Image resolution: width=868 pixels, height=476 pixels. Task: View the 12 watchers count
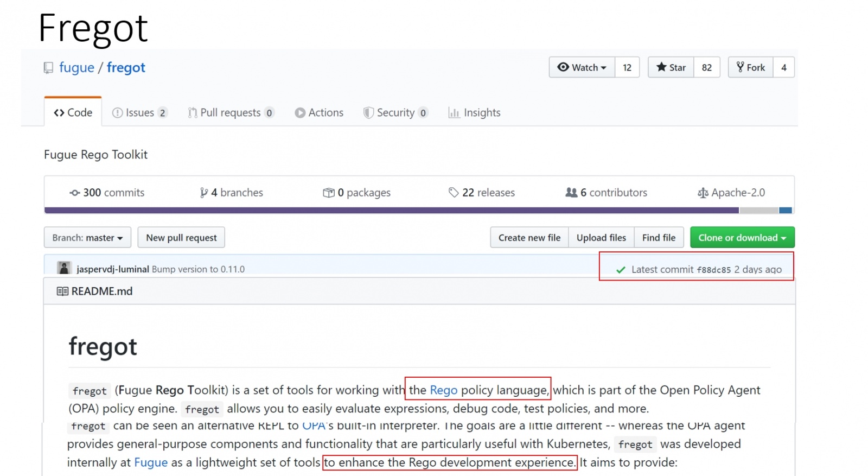tap(627, 67)
